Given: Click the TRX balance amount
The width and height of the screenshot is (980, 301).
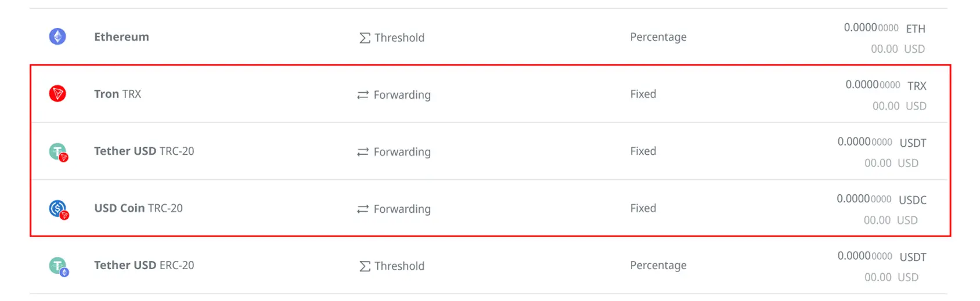Looking at the screenshot, I should 873,85.
